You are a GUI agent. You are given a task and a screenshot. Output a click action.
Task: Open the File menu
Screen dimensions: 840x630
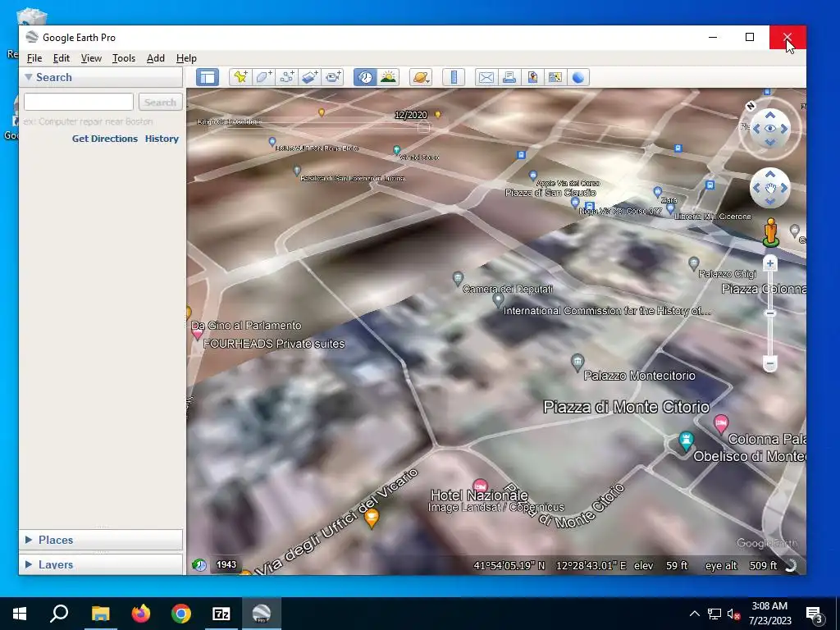tap(34, 58)
